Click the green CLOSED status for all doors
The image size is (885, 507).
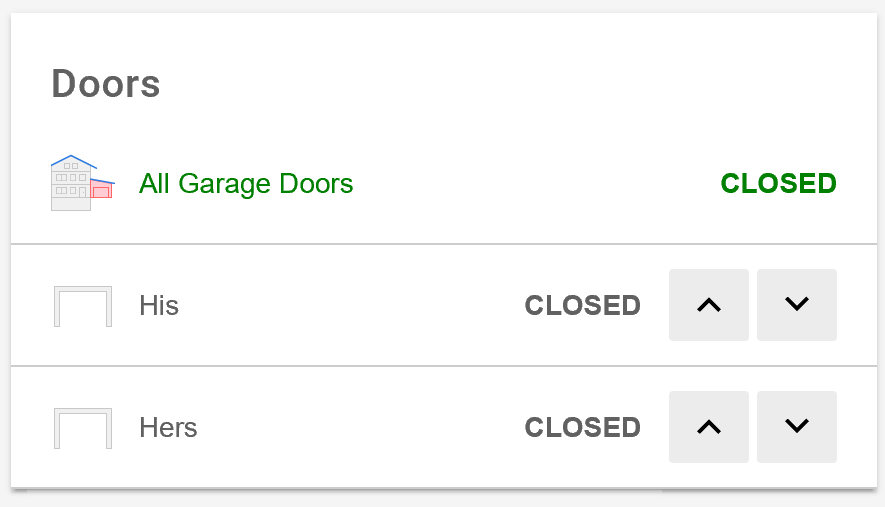tap(778, 184)
